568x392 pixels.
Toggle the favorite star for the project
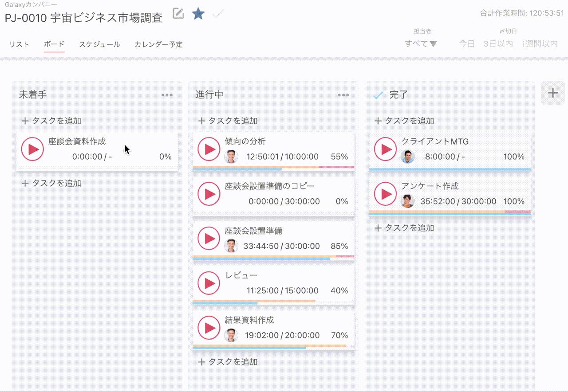[x=198, y=14]
